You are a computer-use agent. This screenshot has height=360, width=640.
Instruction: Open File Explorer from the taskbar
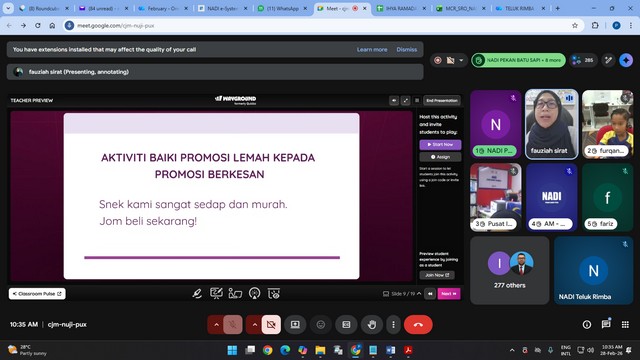pyautogui.click(x=320, y=350)
